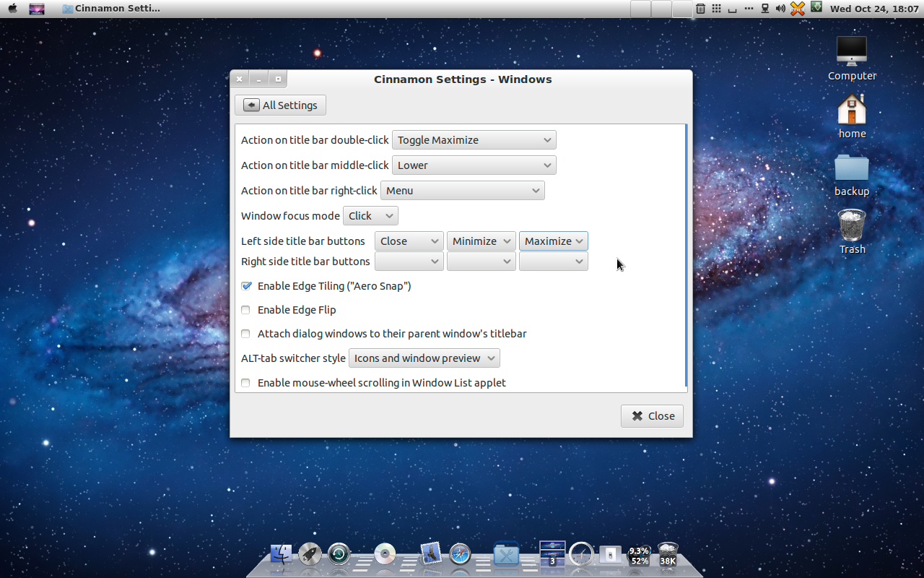The width and height of the screenshot is (924, 578).
Task: Click the show desktop icon beside the Apple menu
Action: pyautogui.click(x=36, y=9)
